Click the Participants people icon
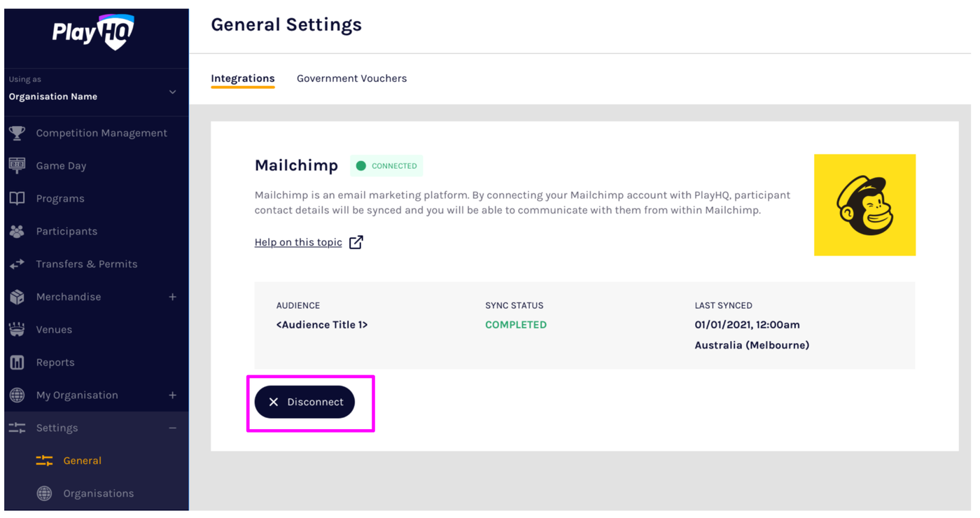Viewport: 980px width, 518px height. 17,232
